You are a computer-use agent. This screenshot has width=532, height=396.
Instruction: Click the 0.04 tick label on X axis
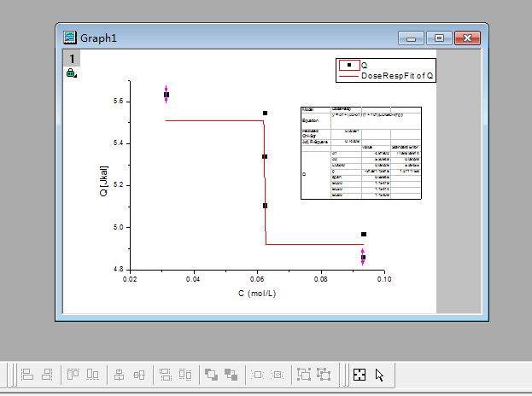coord(193,279)
